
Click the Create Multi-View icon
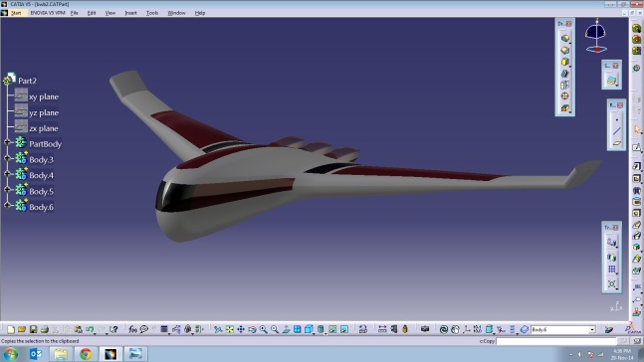tap(297, 329)
